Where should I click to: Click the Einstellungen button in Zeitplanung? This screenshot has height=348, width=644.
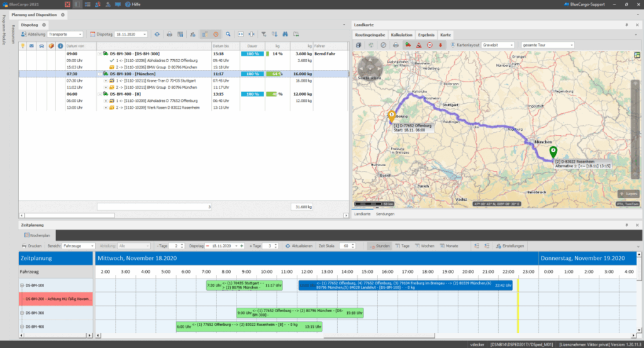click(509, 245)
